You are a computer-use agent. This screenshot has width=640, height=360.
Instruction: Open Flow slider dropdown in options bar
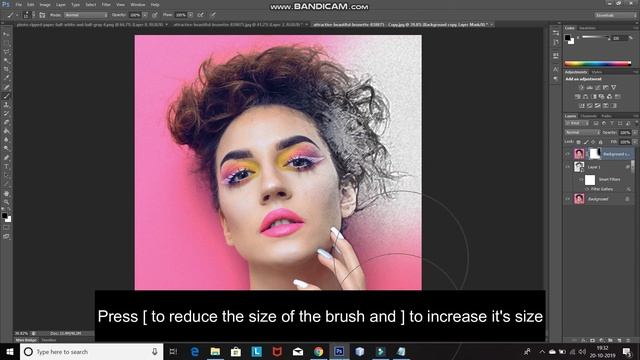191,15
